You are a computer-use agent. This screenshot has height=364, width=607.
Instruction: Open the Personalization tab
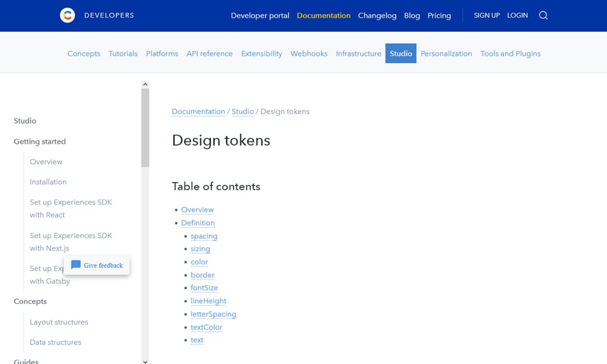coord(446,53)
